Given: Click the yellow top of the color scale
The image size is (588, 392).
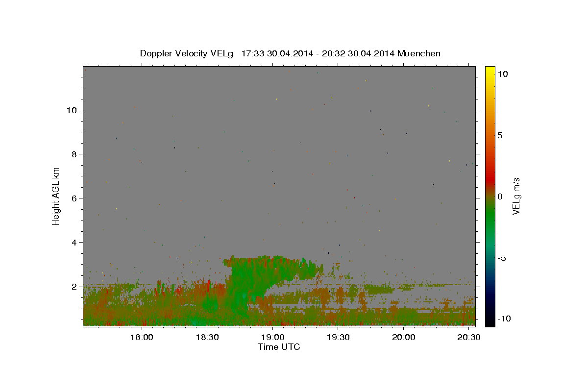Looking at the screenshot, I should coord(490,69).
